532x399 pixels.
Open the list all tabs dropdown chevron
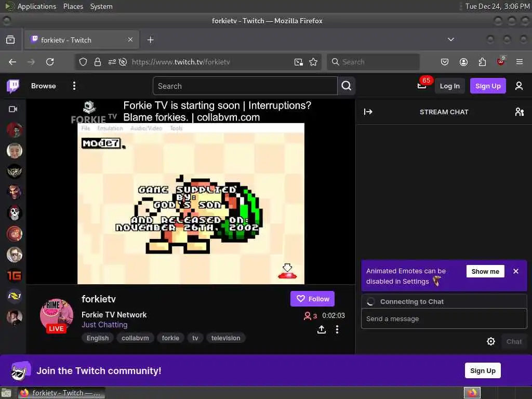coord(450,39)
